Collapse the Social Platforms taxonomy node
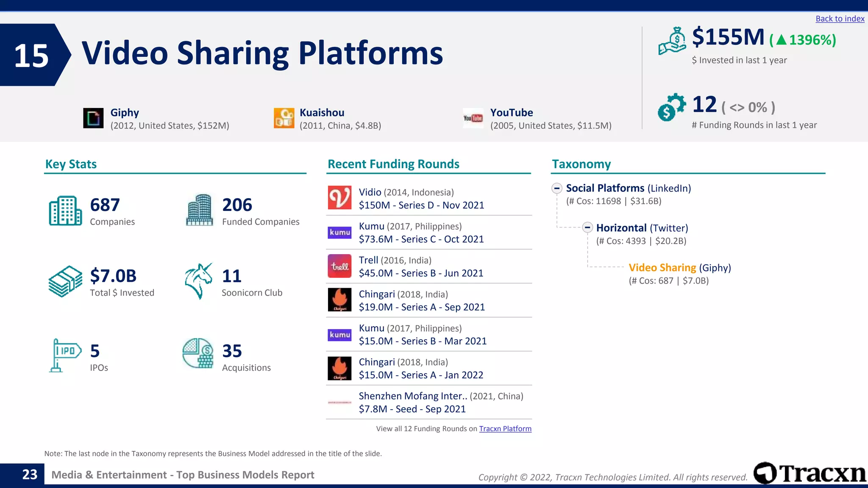The height and width of the screenshot is (488, 868). point(557,189)
